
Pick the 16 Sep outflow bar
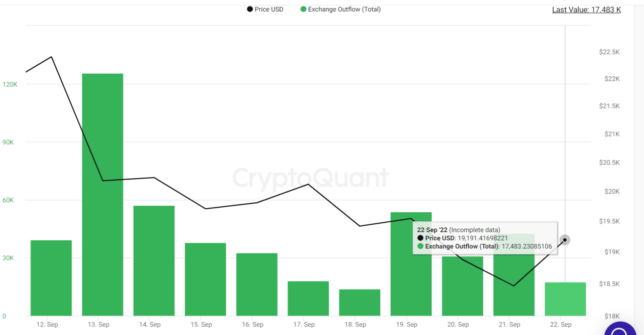(x=257, y=285)
